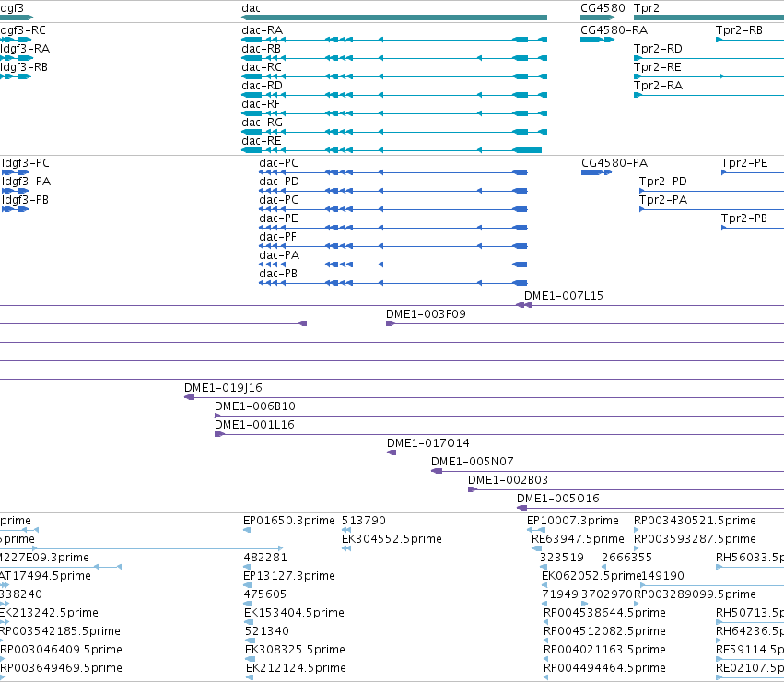Select the dac-PA protein label
Viewport: 784px width, 682px height.
(x=279, y=255)
